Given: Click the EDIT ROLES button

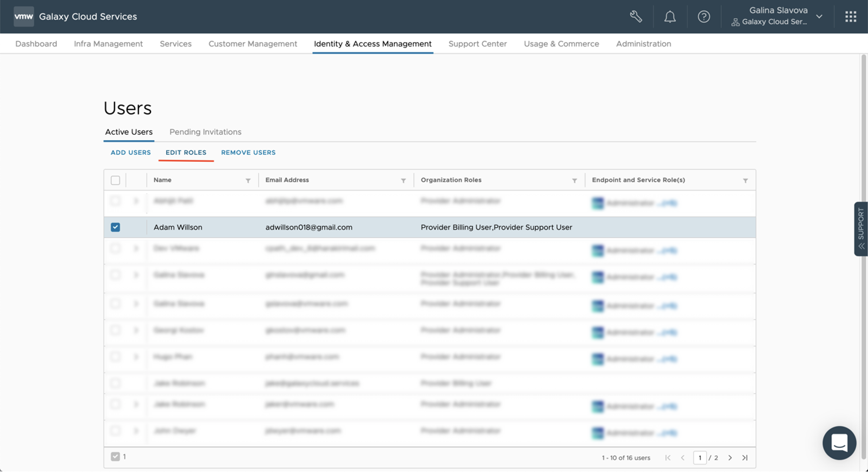Looking at the screenshot, I should (x=186, y=153).
